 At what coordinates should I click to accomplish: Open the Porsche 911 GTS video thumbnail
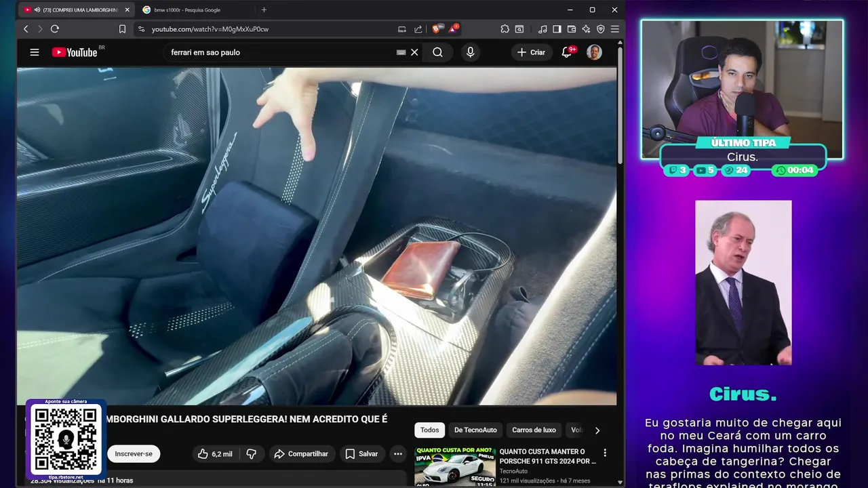click(454, 466)
